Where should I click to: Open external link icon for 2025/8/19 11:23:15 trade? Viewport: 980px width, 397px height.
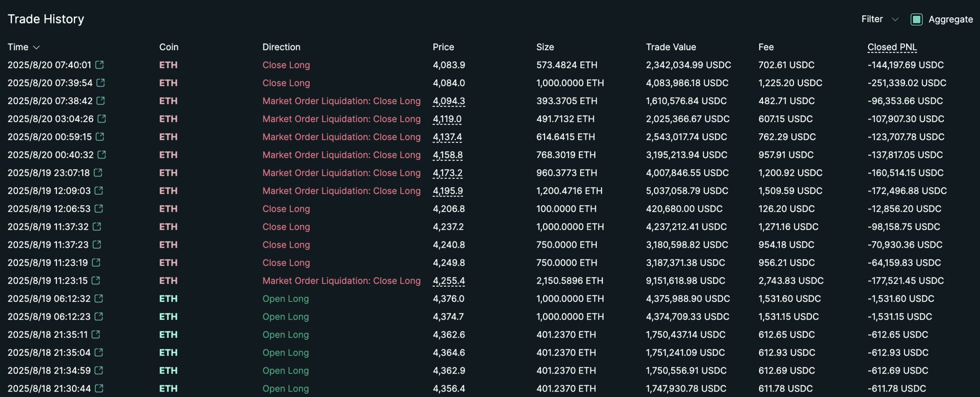[x=96, y=280]
